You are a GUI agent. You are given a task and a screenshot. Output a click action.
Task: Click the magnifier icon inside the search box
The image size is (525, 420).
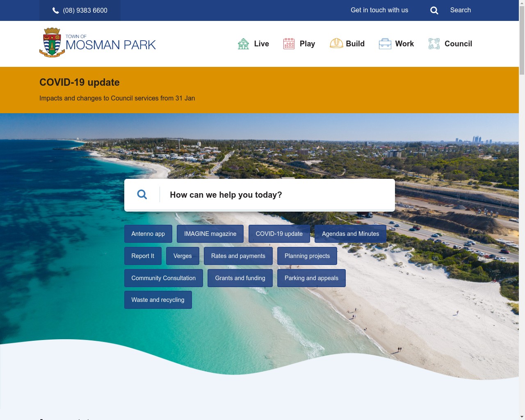(142, 194)
